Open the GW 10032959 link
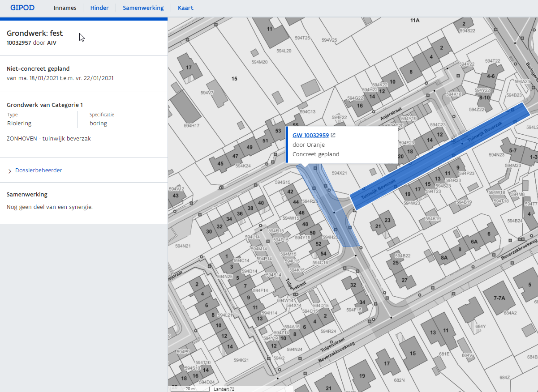538x392 pixels. (310, 136)
